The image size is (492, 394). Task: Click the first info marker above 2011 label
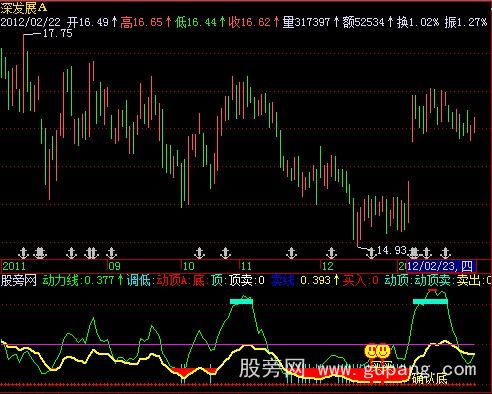point(23,253)
